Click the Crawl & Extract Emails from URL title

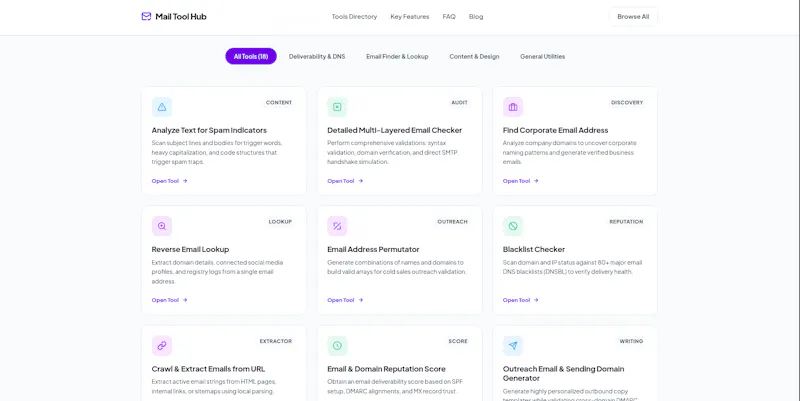(208, 369)
